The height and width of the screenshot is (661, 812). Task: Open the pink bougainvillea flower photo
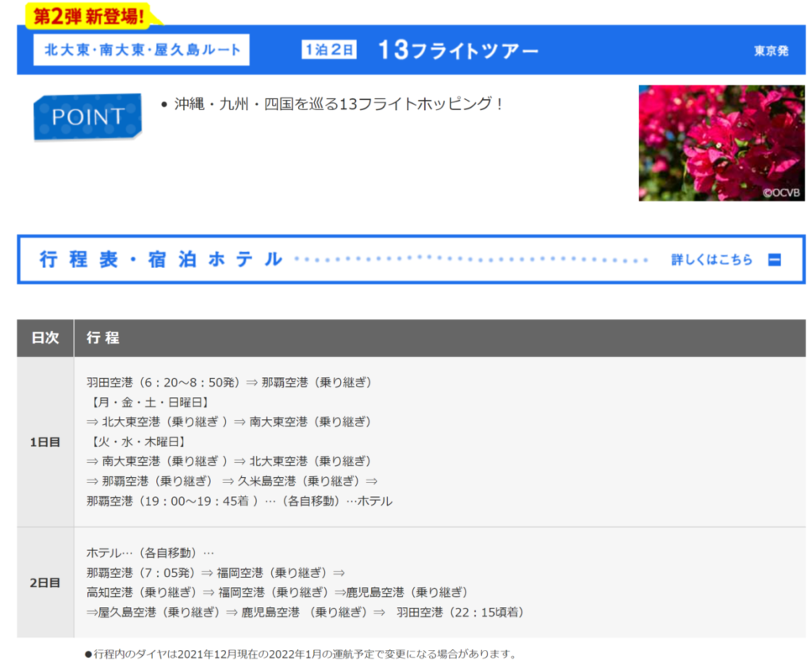(721, 143)
